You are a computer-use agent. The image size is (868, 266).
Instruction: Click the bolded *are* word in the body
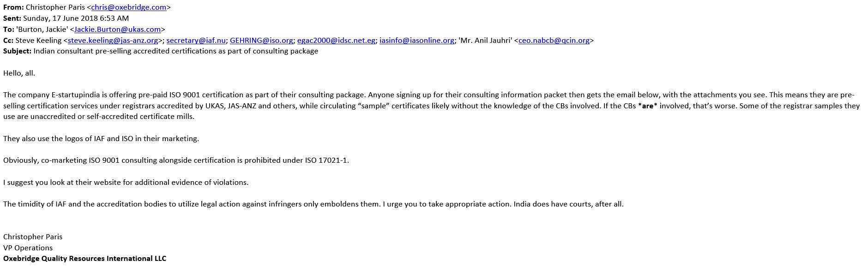[x=648, y=106]
